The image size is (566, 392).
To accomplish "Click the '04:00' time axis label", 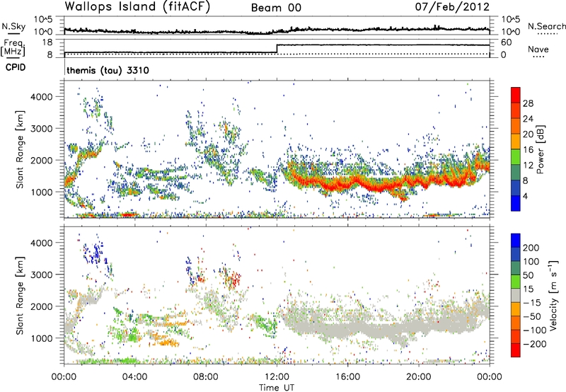I will (x=135, y=377).
